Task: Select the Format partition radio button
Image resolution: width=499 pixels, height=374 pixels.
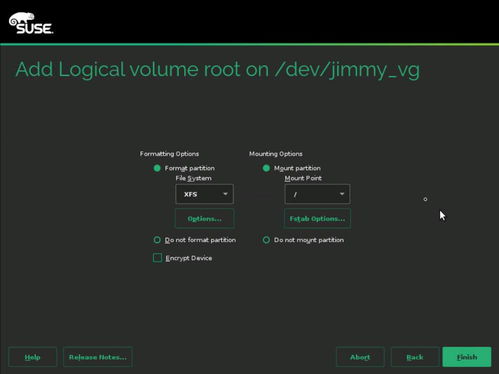Action: (157, 168)
